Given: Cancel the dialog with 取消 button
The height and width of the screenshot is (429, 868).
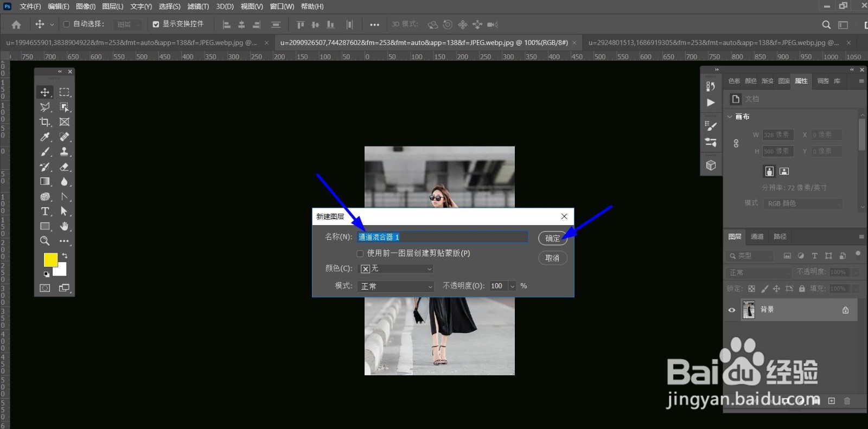Looking at the screenshot, I should [553, 258].
